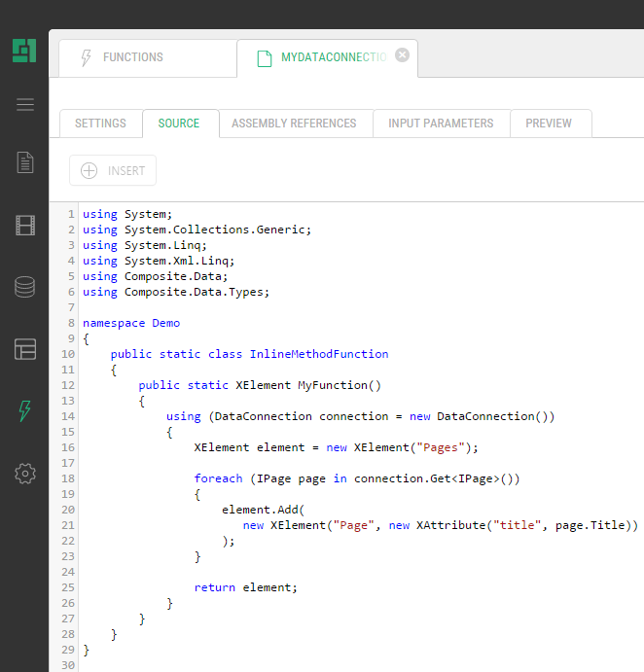Place cursor on return element line
The width and height of the screenshot is (644, 672).
[245, 587]
